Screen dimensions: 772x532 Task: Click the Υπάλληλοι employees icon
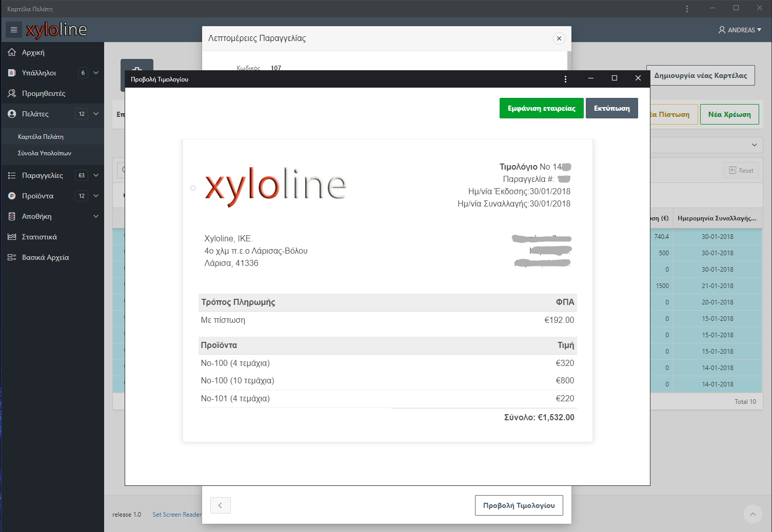(12, 73)
